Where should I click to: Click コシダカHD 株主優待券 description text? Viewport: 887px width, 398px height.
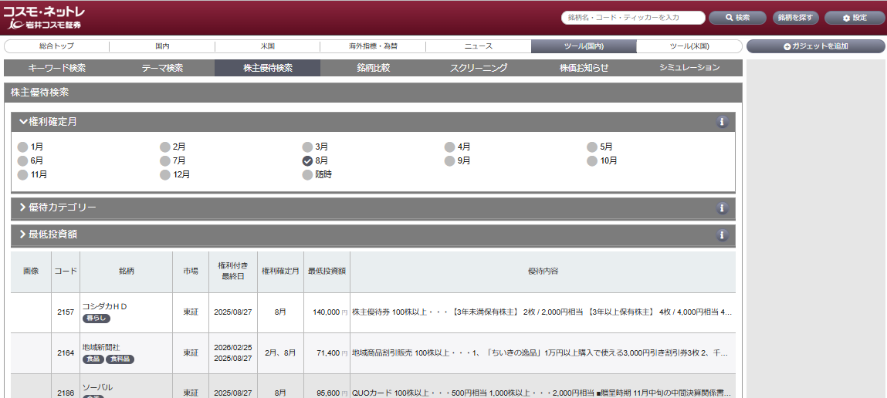pos(542,312)
